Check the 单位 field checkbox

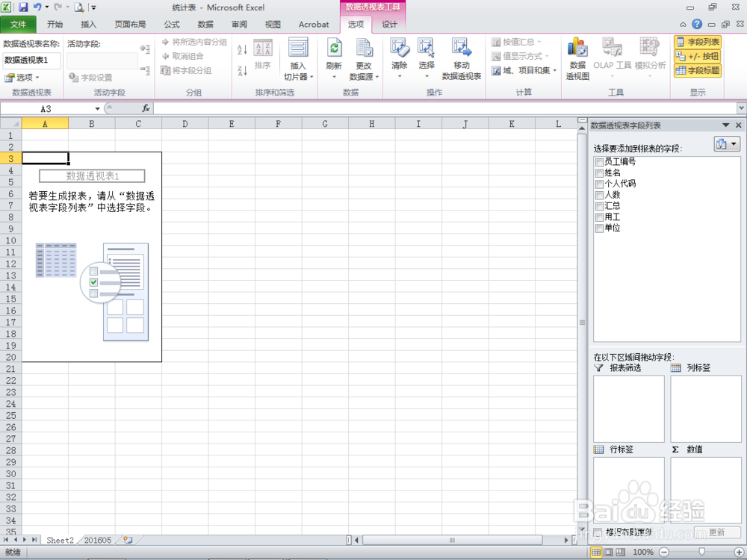tap(599, 228)
